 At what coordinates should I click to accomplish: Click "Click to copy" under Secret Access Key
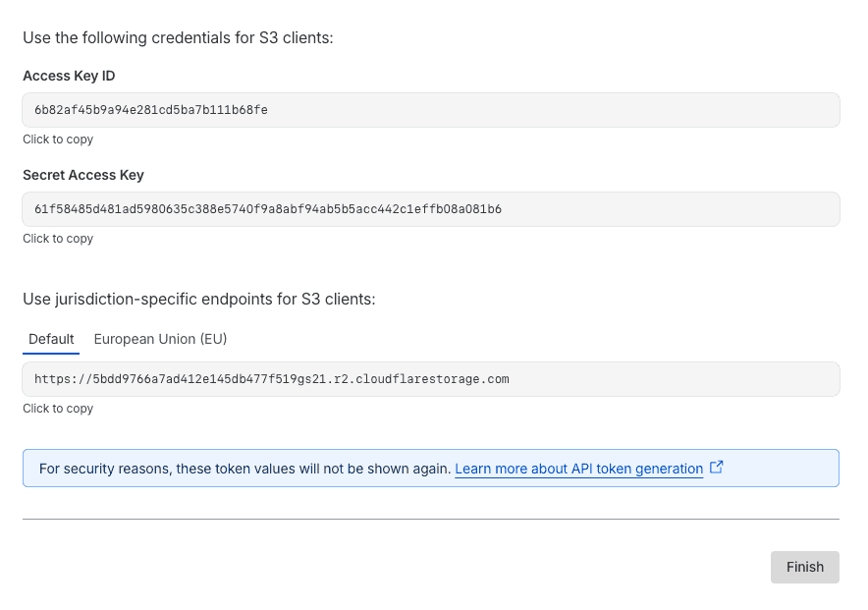tap(58, 239)
